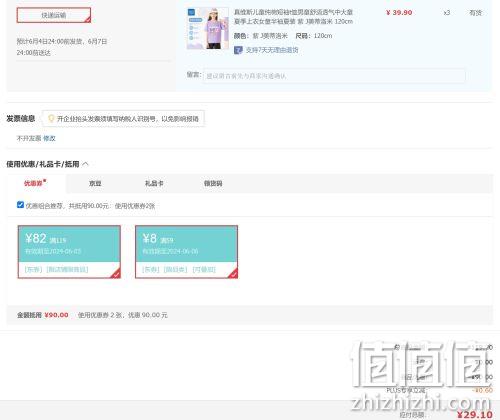This screenshot has height=420, width=500.
Task: Open the 领货码 tab
Action: [213, 184]
